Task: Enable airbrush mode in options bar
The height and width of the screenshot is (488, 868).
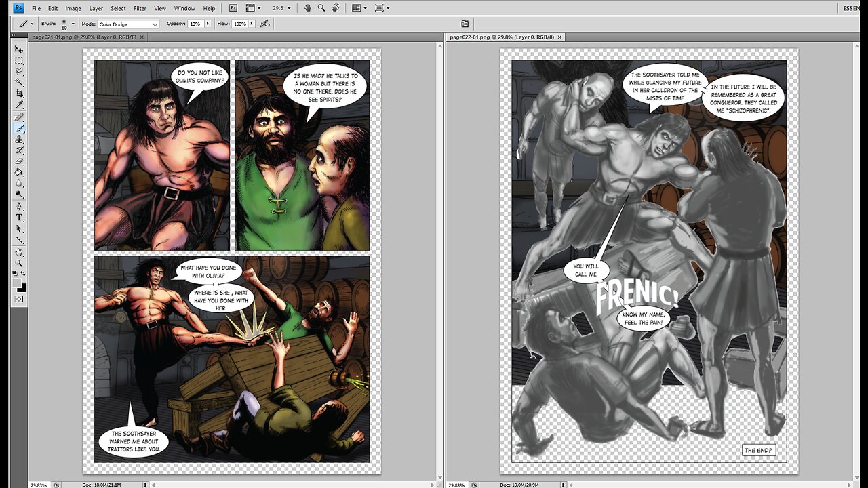Action: click(x=264, y=24)
